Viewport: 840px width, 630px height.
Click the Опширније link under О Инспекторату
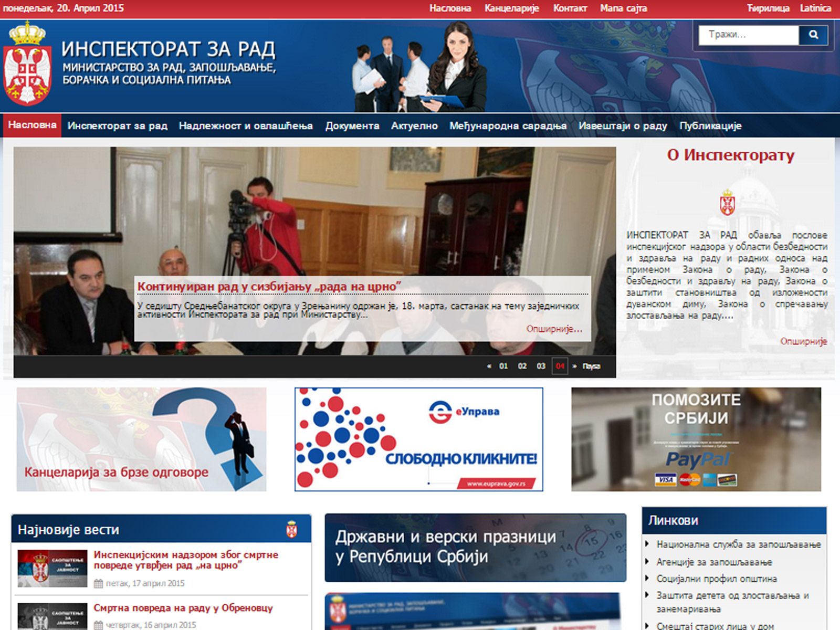803,341
